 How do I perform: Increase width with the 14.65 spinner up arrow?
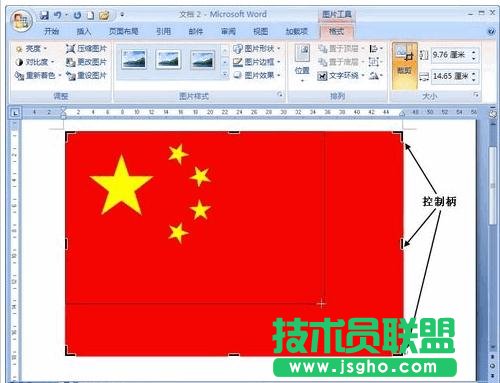pyautogui.click(x=474, y=73)
